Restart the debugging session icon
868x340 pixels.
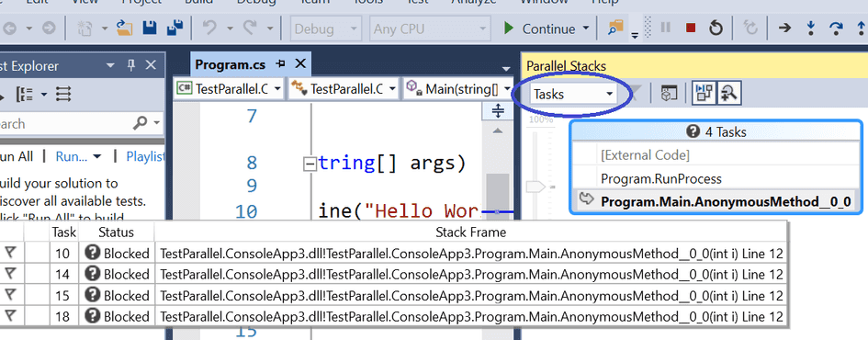pyautogui.click(x=716, y=28)
